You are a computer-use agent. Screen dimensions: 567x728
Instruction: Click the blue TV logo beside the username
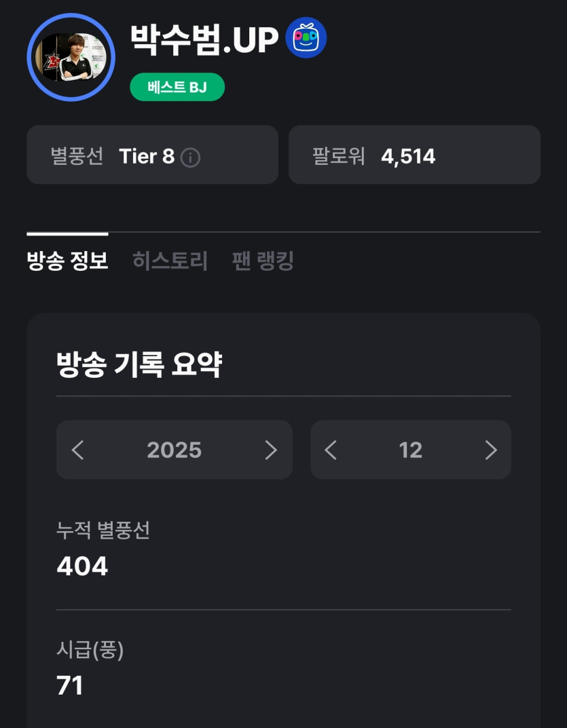tap(306, 38)
